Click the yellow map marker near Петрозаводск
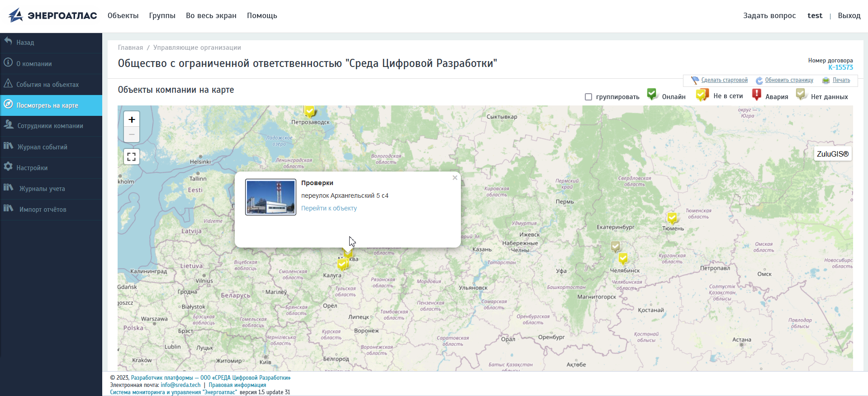 pos(309,111)
